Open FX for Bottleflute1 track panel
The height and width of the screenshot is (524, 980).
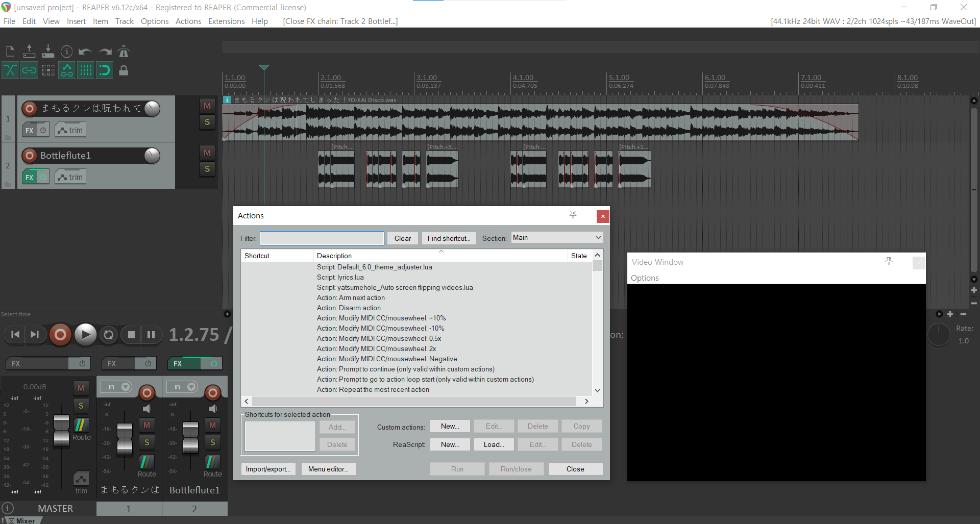tap(30, 177)
